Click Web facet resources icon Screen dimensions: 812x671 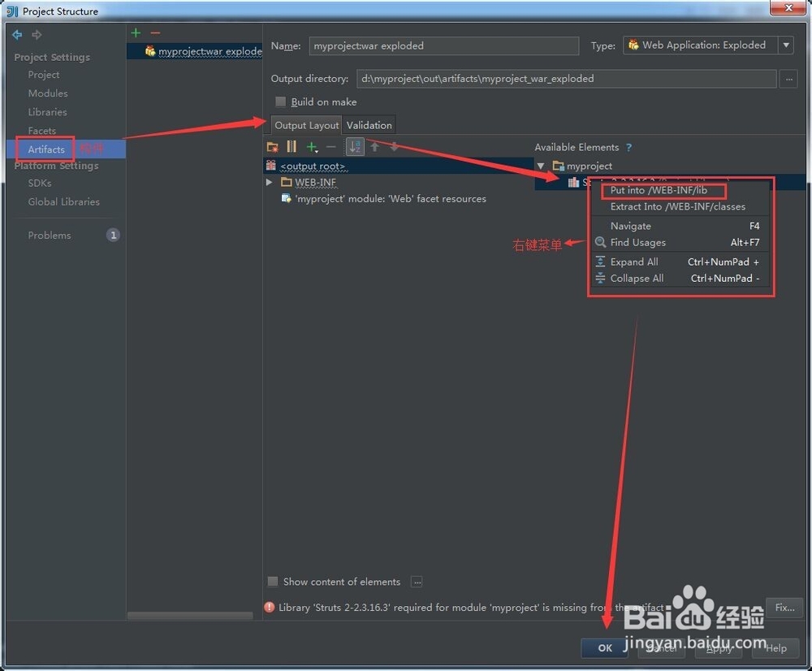click(286, 198)
